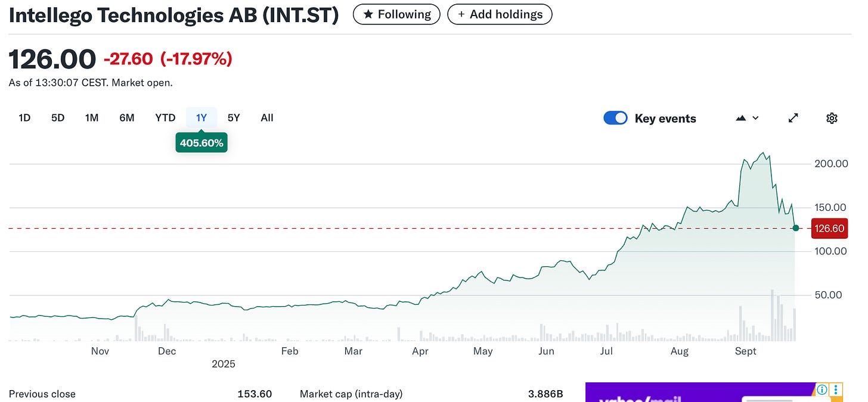Click the Apr axis label
The image size is (868, 402).
coord(420,351)
